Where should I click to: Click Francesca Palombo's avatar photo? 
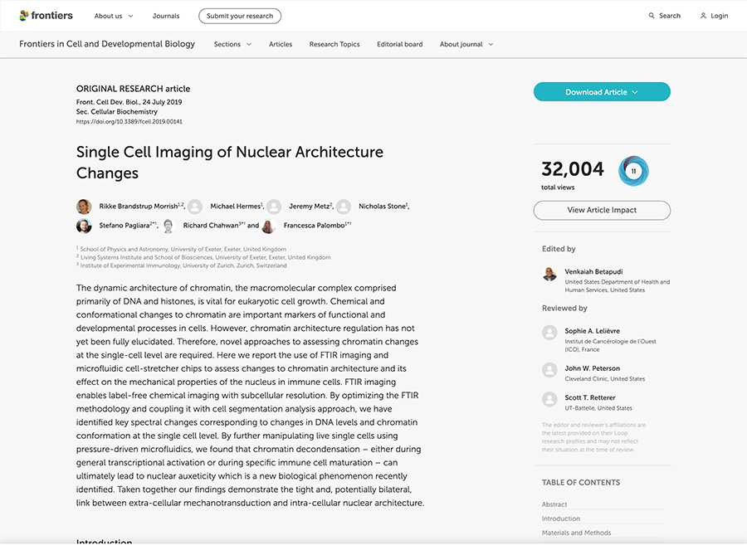click(x=269, y=226)
